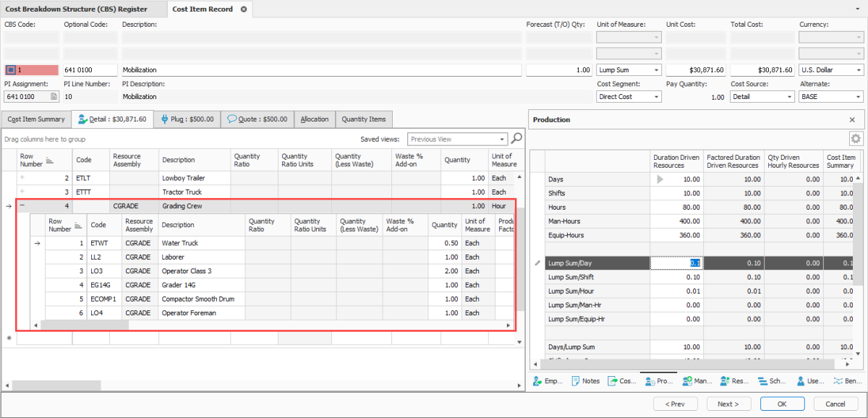Screen dimensions: 868x418
Task: Open the Ben... panel in the bottom strip
Action: click(848, 381)
